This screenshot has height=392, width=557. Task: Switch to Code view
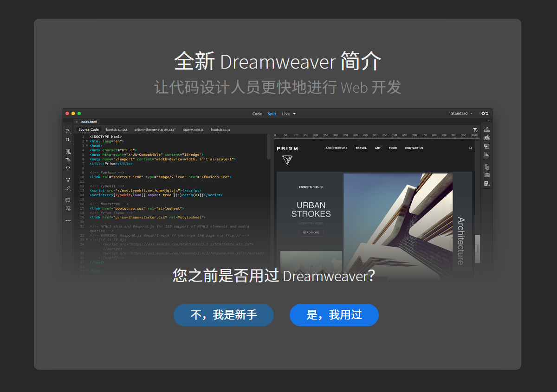pyautogui.click(x=257, y=114)
